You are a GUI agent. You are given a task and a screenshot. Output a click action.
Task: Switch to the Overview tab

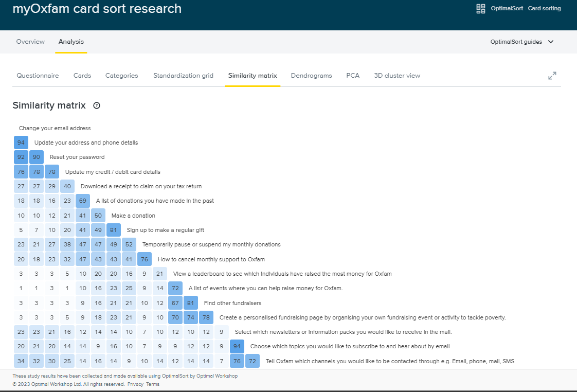pyautogui.click(x=30, y=42)
